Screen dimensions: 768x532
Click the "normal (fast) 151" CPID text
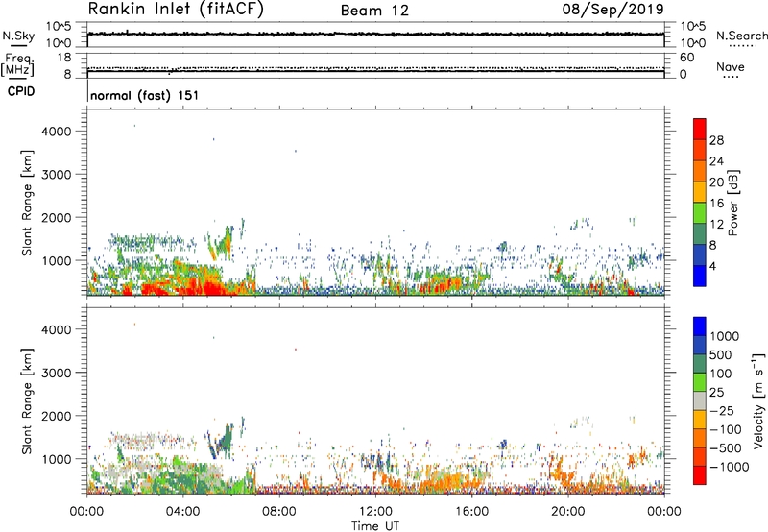145,95
